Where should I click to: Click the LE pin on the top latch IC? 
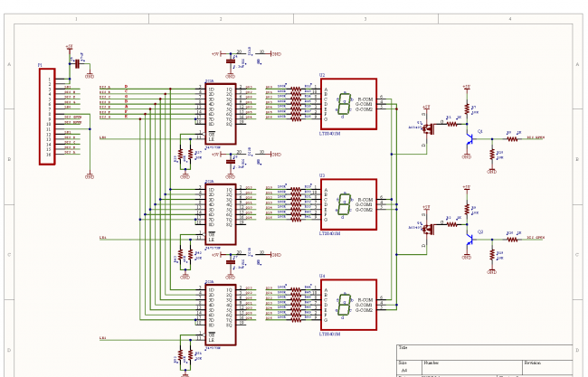coord(212,139)
